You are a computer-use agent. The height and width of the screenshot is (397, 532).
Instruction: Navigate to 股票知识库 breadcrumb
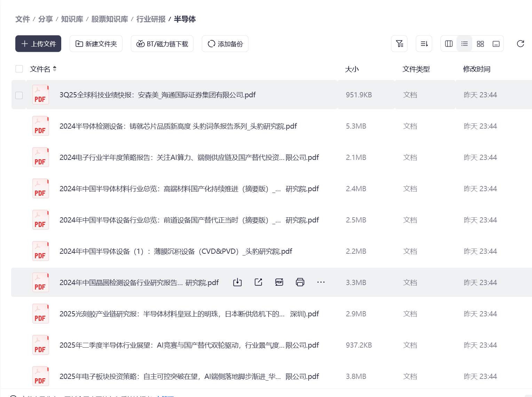click(110, 19)
